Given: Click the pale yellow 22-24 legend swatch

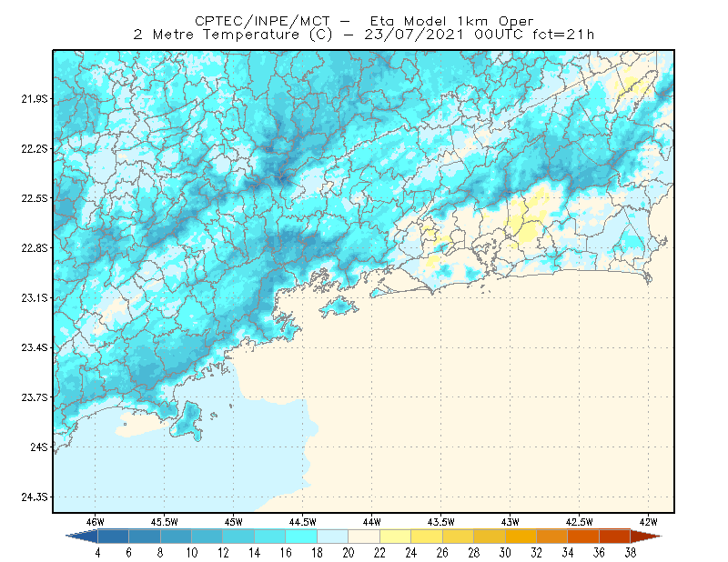Looking at the screenshot, I should (x=395, y=537).
